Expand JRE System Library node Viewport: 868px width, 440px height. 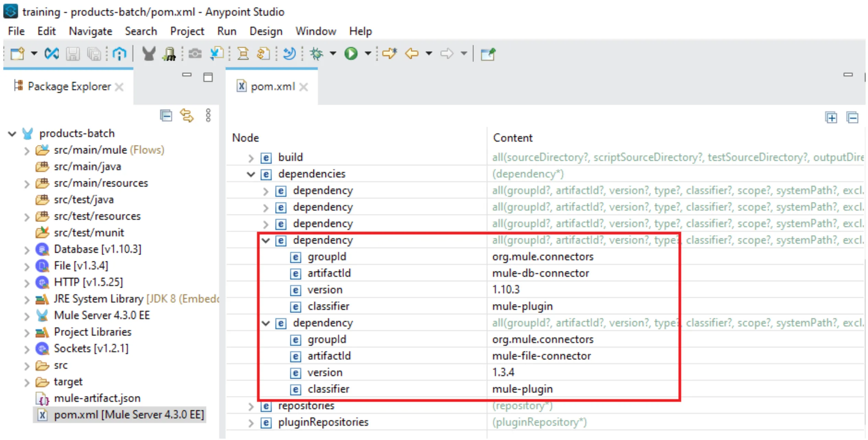[x=27, y=300]
